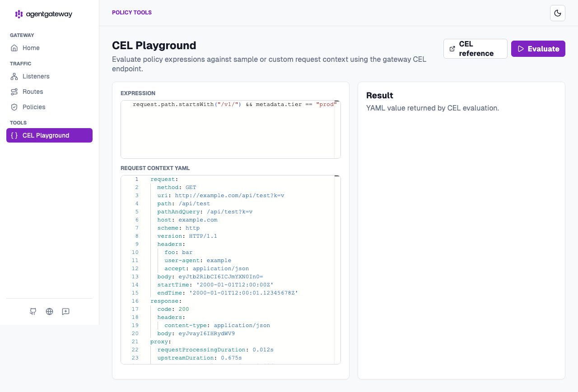
Task: Click line number 1 in YAML gutter
Action: [137, 179]
